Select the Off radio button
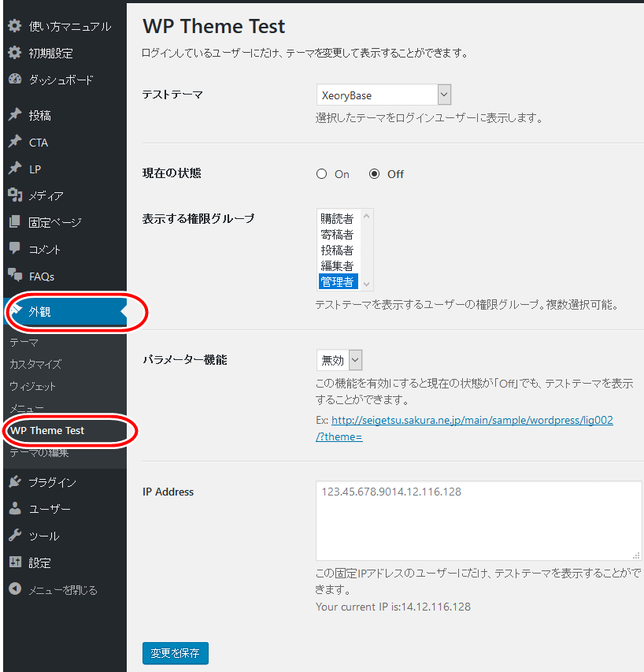The width and height of the screenshot is (644, 672). 374,174
